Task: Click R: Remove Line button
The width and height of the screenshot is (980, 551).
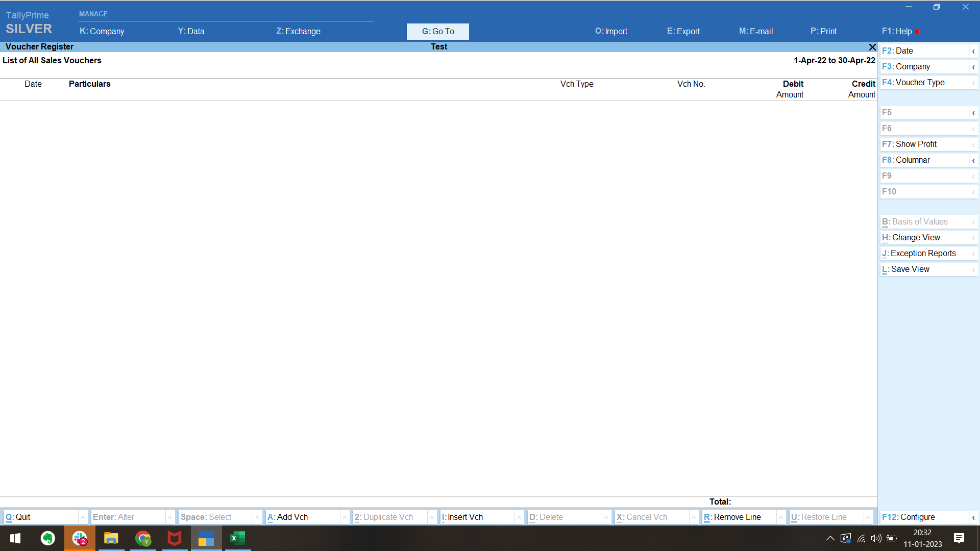Action: point(739,517)
